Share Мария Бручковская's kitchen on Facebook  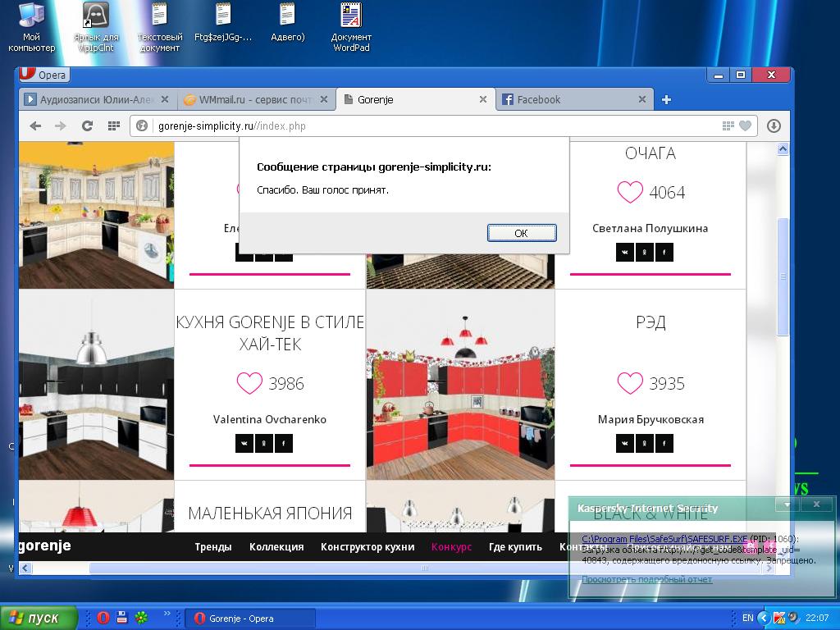coord(664,444)
